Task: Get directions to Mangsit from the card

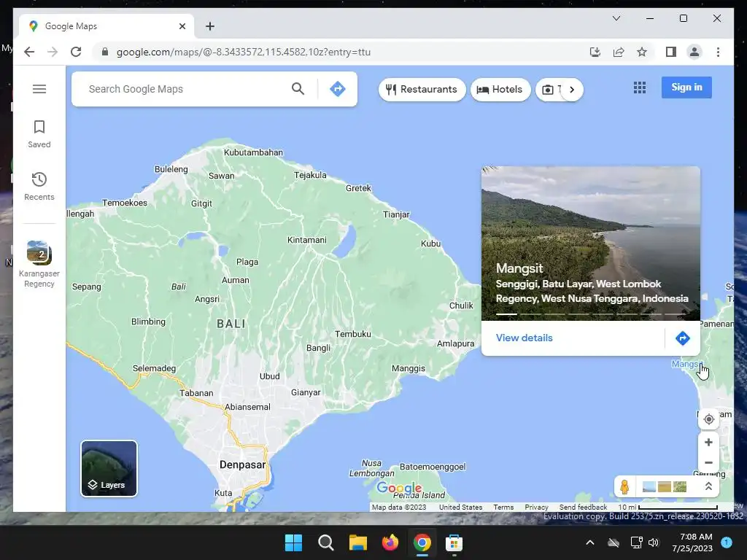Action: pyautogui.click(x=682, y=338)
